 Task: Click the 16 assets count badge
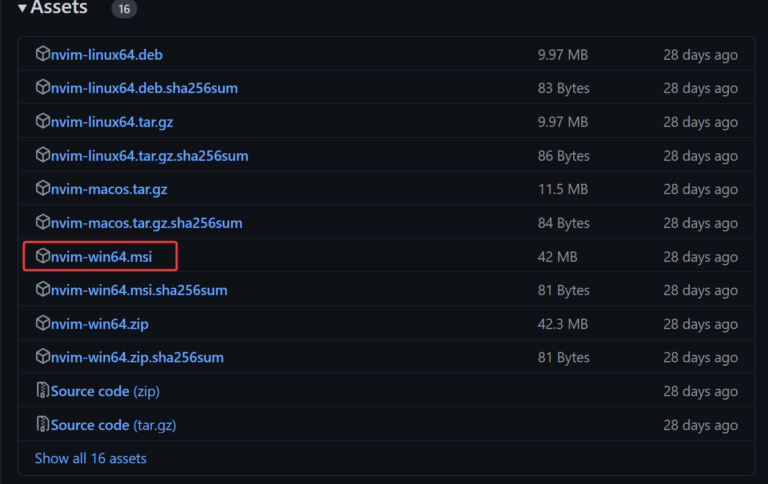click(x=124, y=9)
